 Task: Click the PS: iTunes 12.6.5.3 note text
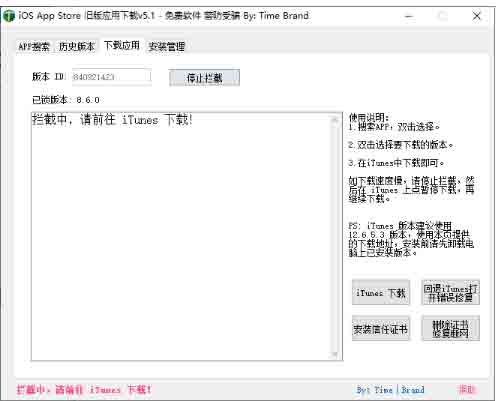point(411,239)
